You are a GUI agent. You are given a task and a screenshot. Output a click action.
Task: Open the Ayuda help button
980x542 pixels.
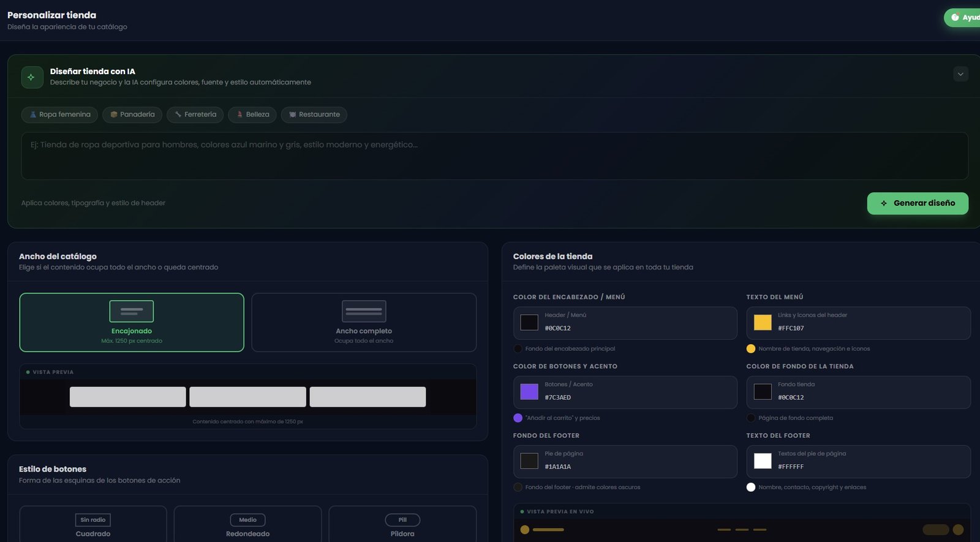click(x=963, y=17)
